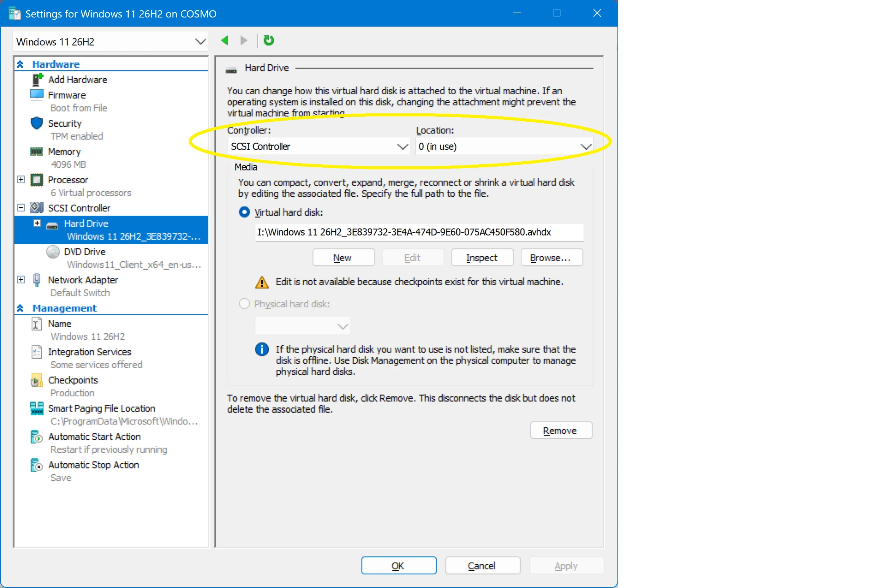Open the Controller dropdown

tap(319, 146)
